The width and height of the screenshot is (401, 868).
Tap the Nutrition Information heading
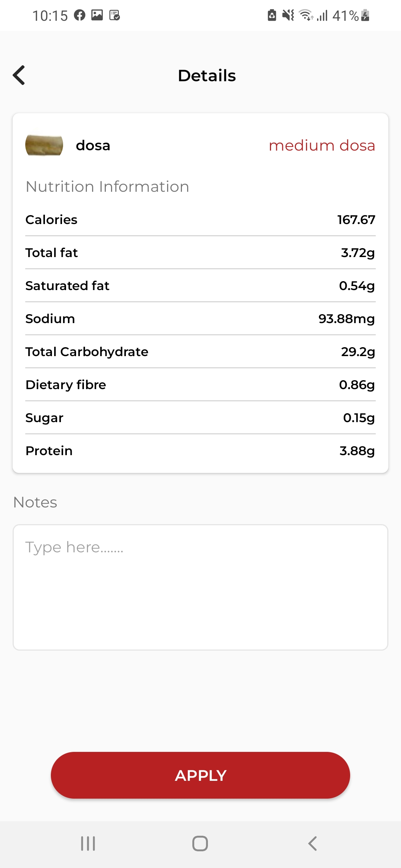pyautogui.click(x=107, y=187)
